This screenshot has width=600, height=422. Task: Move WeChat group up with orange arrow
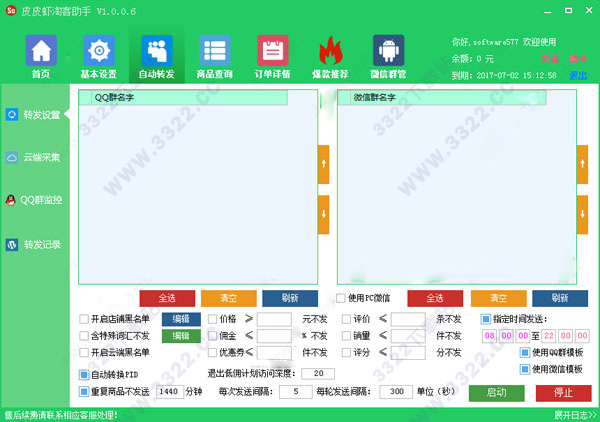[582, 165]
